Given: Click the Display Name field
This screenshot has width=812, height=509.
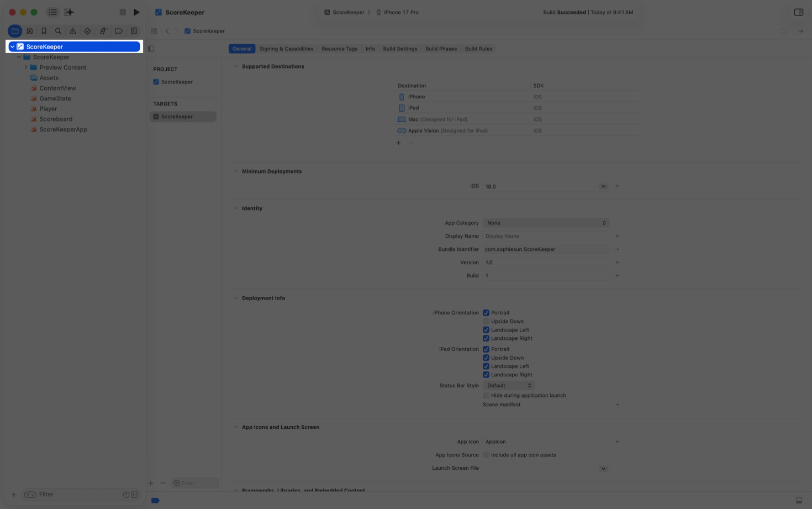Looking at the screenshot, I should [546, 236].
